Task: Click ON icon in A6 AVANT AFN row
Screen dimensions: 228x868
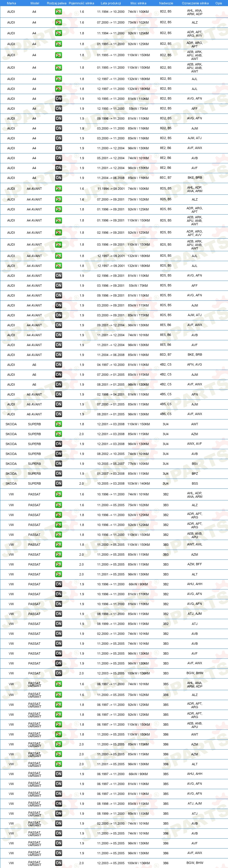Action: (58, 394)
